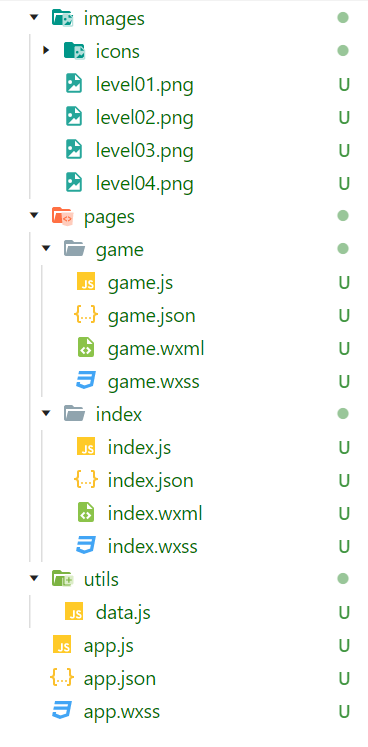
Task: Click the images folder icon
Action: pos(63,19)
